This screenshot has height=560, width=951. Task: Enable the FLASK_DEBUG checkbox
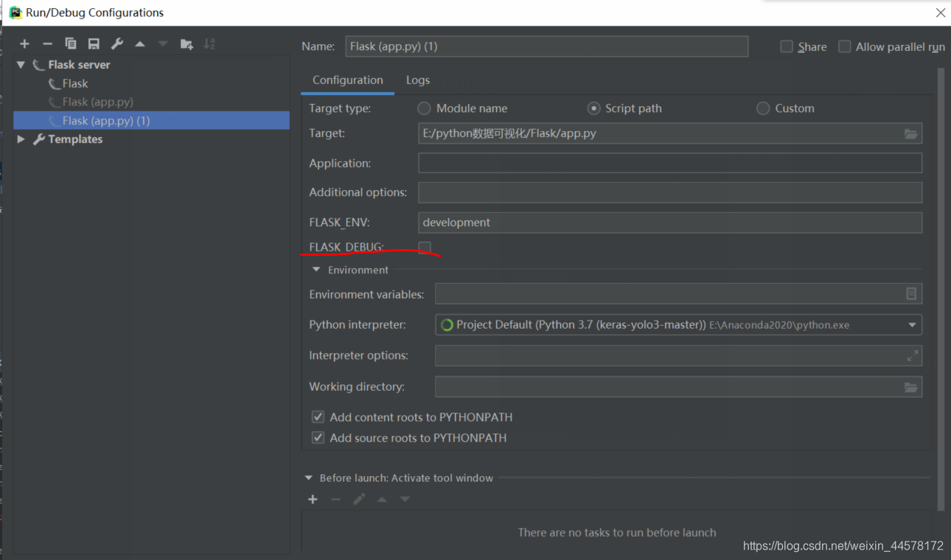coord(424,248)
